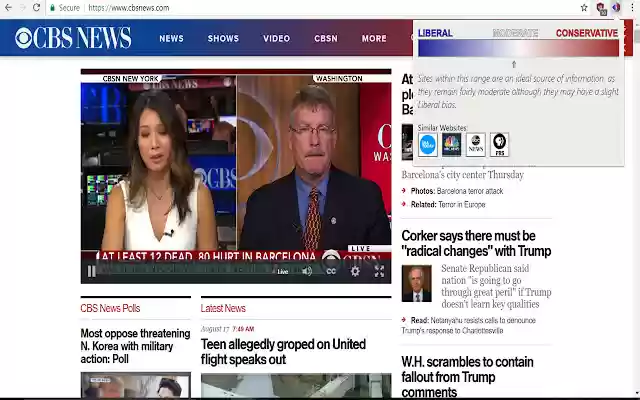Click the political bias extension icon

coord(616,7)
